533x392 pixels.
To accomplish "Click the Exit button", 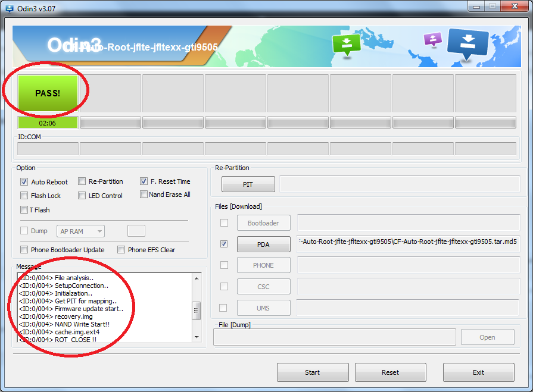I will (x=478, y=372).
